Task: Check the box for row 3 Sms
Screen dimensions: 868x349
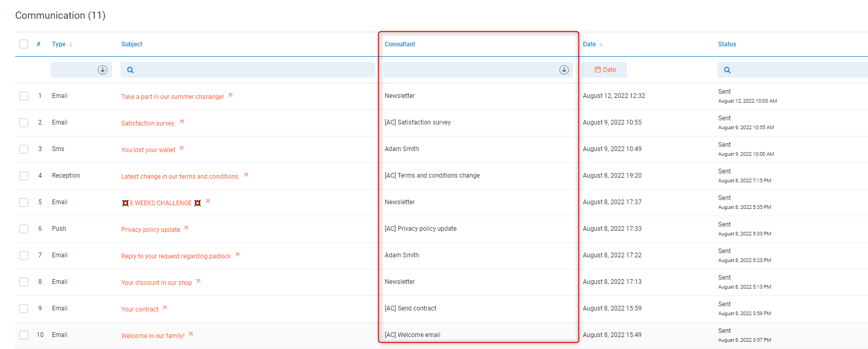Action: 24,149
